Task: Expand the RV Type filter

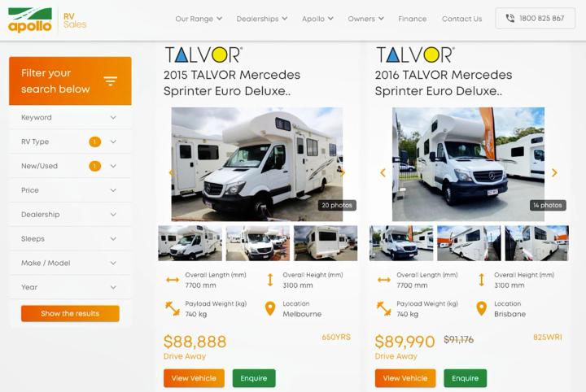Action: click(x=70, y=142)
